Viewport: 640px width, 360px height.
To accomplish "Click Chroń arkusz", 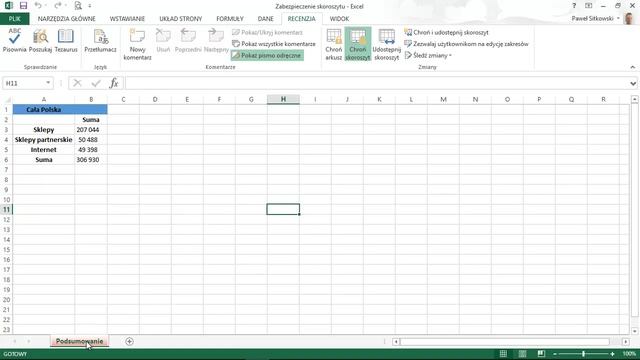I will 334,44.
